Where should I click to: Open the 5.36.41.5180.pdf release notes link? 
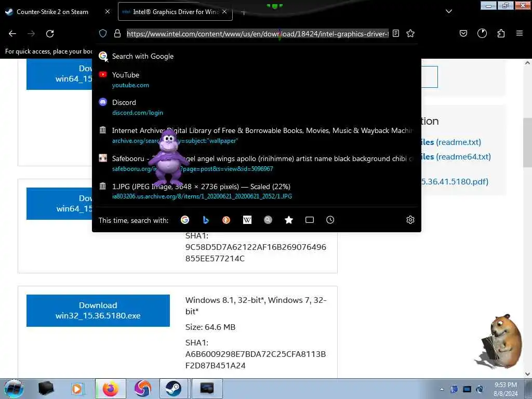pyautogui.click(x=455, y=181)
